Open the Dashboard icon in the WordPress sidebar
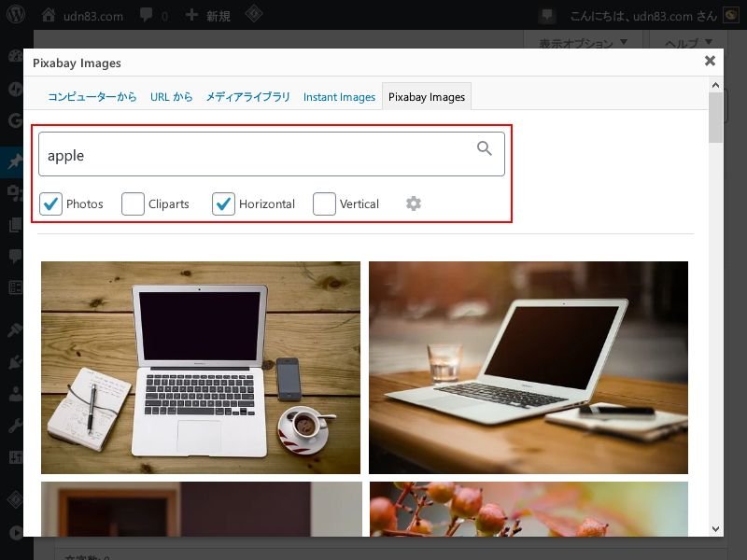 click(15, 56)
